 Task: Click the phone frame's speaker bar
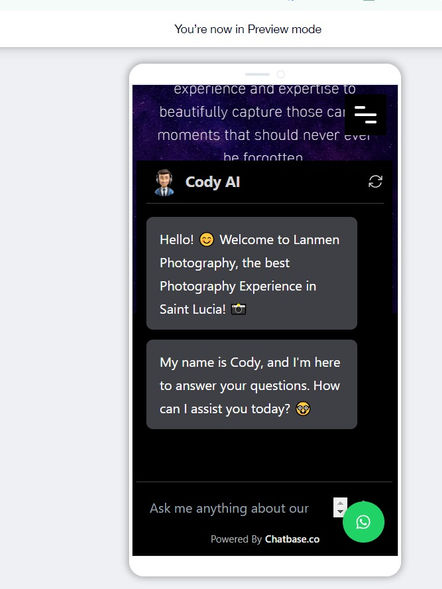point(258,74)
